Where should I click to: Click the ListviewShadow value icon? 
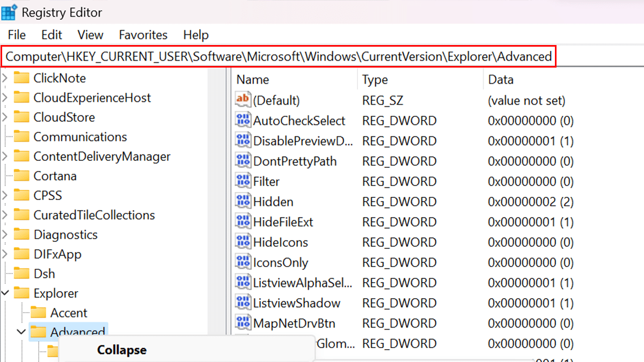click(243, 302)
